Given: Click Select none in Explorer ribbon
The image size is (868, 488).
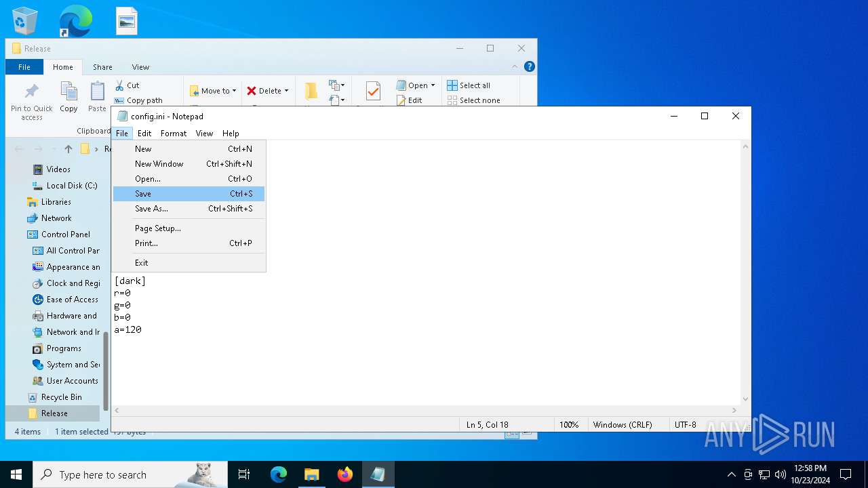Looking at the screenshot, I should point(473,100).
